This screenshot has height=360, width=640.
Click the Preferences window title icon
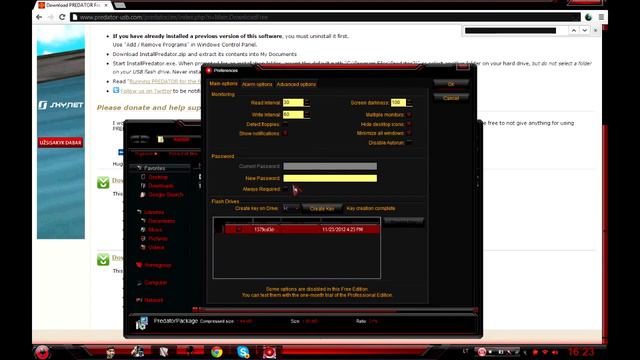tap(209, 71)
